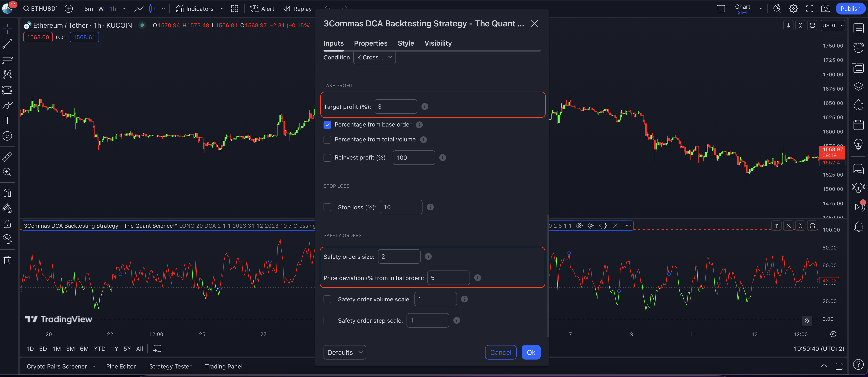Image resolution: width=868 pixels, height=377 pixels.
Task: Take a chart snapshot with camera icon
Action: click(x=825, y=9)
